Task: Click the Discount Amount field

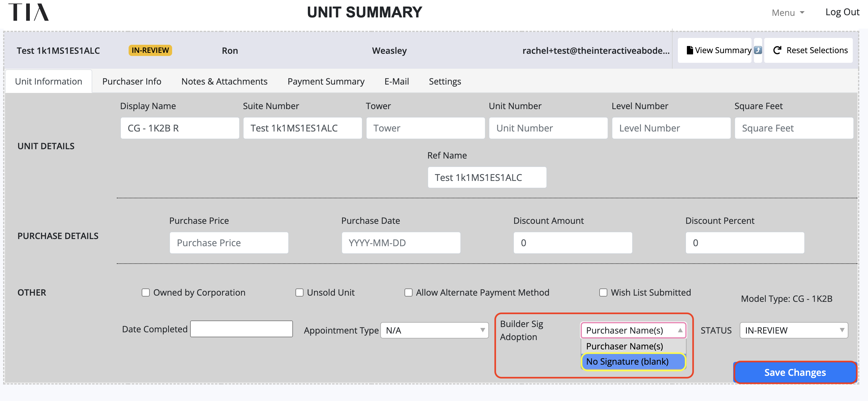Action: (573, 243)
